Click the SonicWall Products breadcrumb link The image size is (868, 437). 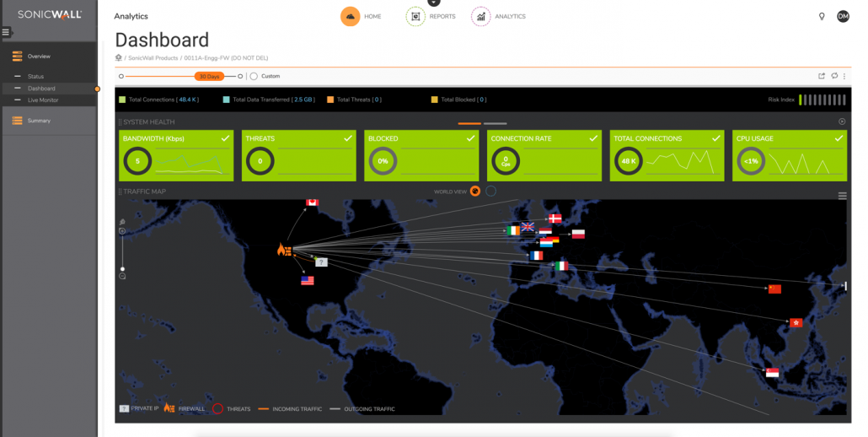point(153,58)
